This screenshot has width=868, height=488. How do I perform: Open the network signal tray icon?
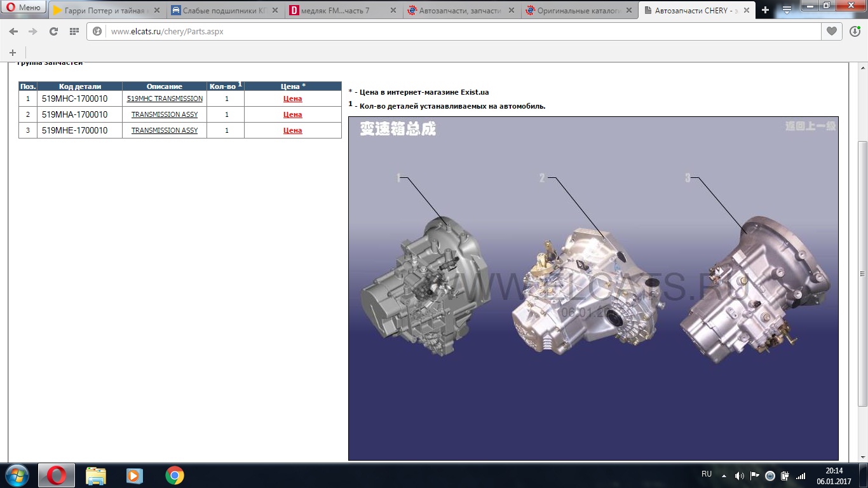coord(801,475)
